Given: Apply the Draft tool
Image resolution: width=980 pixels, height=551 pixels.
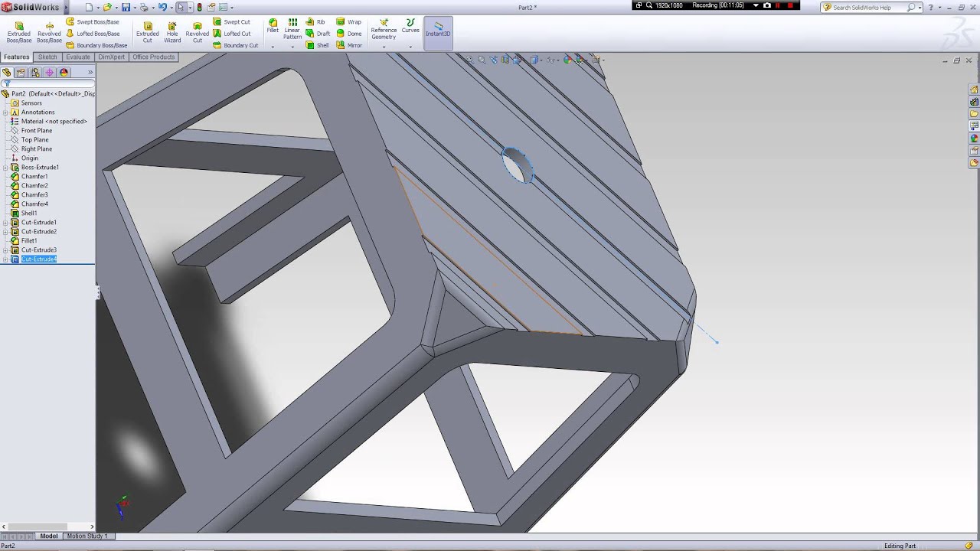Looking at the screenshot, I should (x=318, y=34).
